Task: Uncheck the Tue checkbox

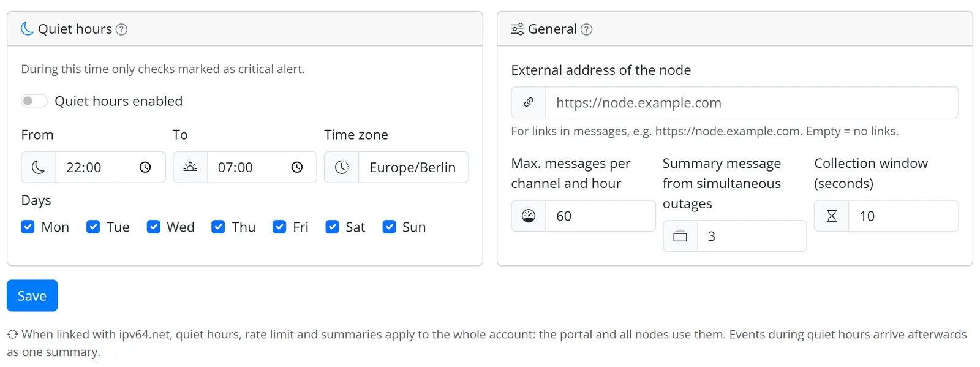Action: pyautogui.click(x=93, y=227)
